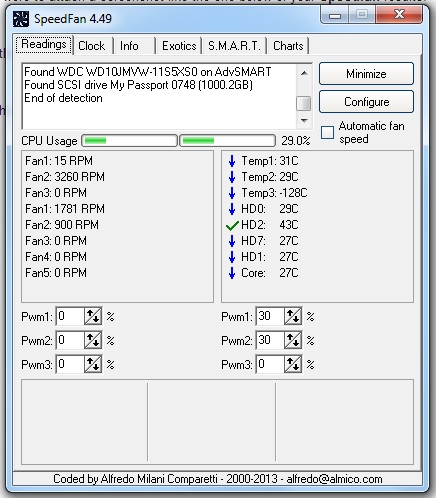Screen dimensions: 436x498
Task: Click the down arrow icon beside Core
Action: [x=232, y=273]
